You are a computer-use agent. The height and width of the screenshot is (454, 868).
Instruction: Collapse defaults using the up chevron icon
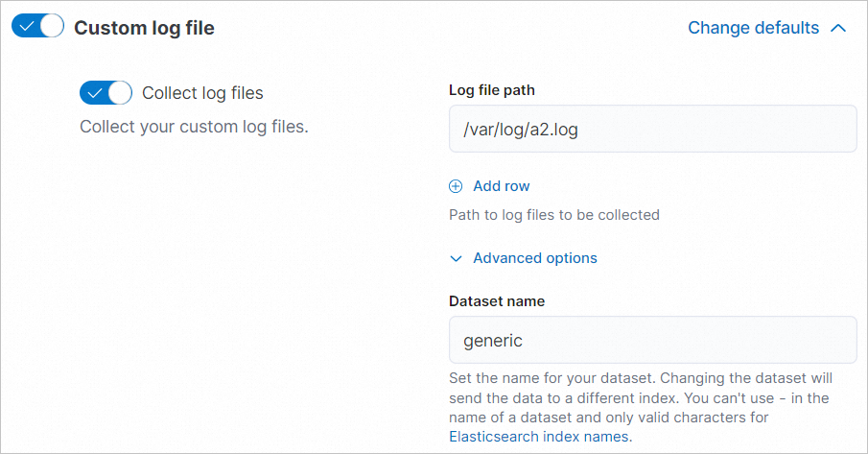pos(838,28)
